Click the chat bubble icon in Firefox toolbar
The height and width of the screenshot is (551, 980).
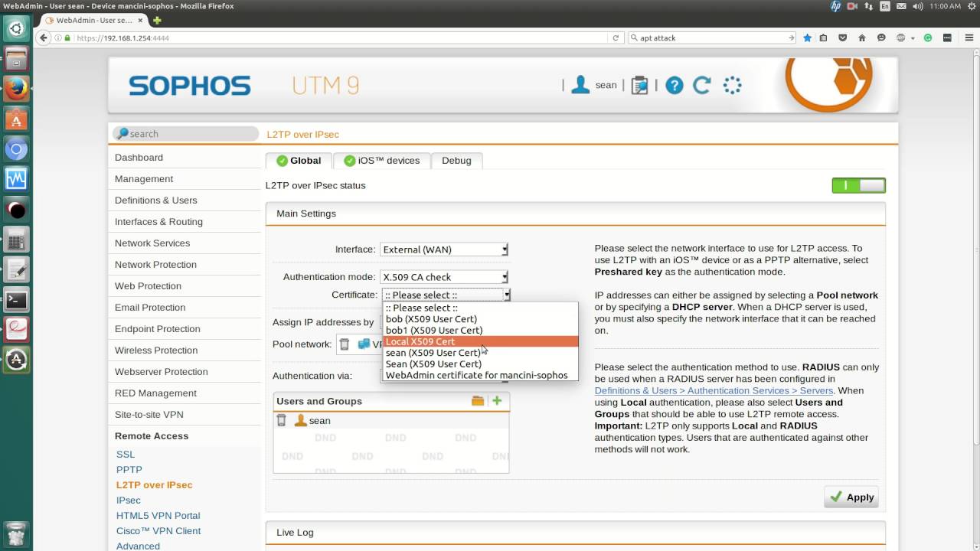[x=881, y=37]
